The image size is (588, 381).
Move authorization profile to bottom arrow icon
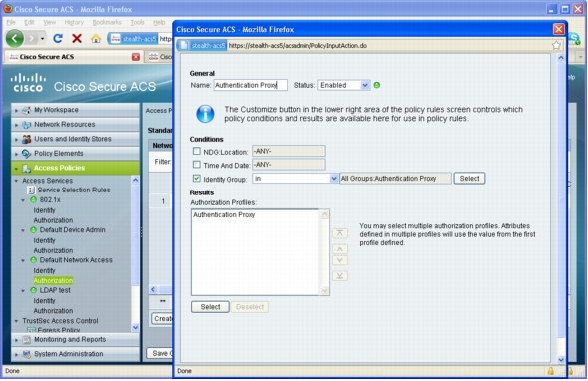339,276
